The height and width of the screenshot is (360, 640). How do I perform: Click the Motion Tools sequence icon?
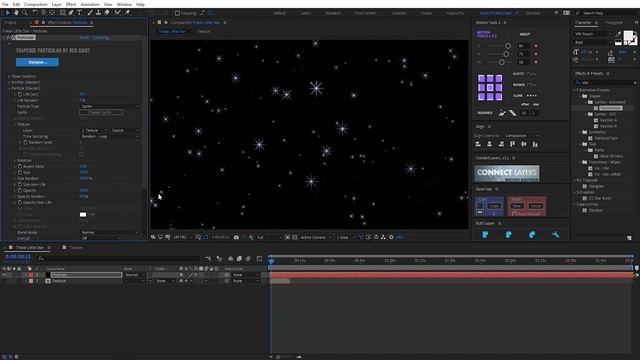[502, 113]
